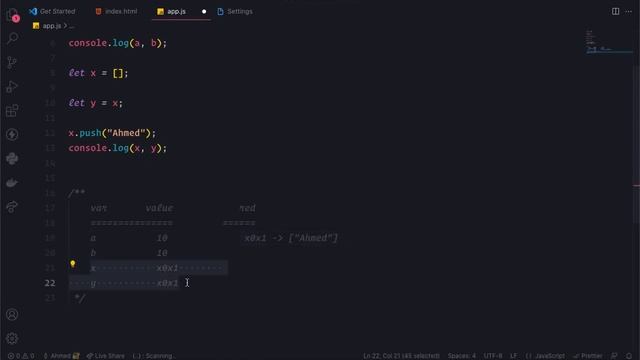Image resolution: width=640 pixels, height=360 pixels.
Task: Open the Python extension icon
Action: coord(12,158)
